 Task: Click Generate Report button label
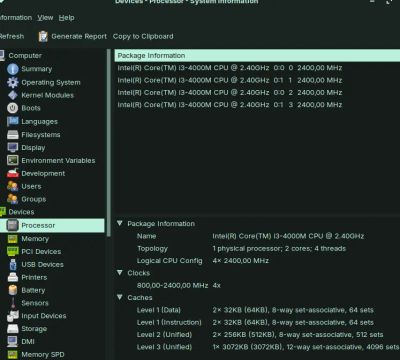pos(79,36)
